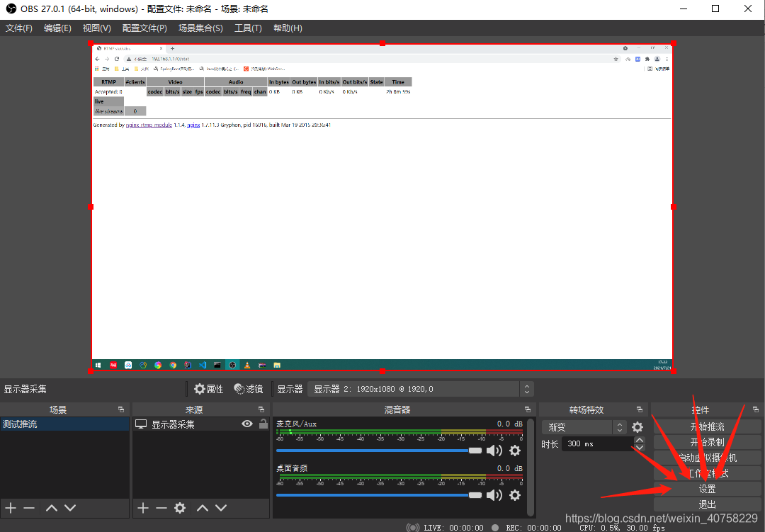
Task: Mute the 麦克风/Aux audio
Action: [x=494, y=451]
